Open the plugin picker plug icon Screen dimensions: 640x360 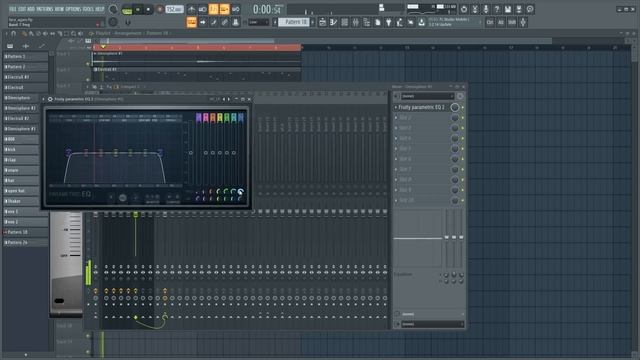pos(389,22)
